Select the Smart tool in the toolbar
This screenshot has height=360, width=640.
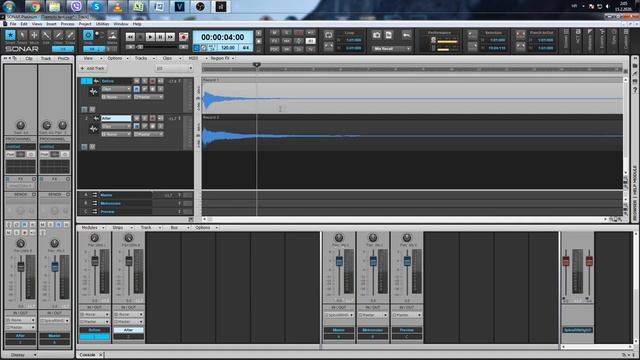pos(10,36)
